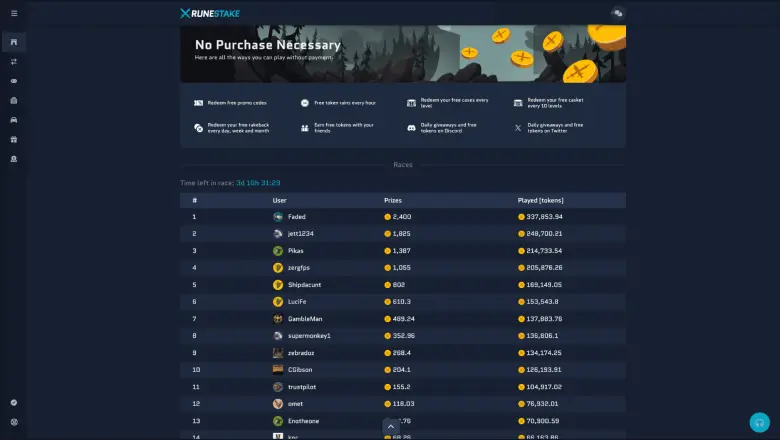Open Daily giveaways on Twitter link
Viewport: 780px width, 440px height.
(555, 128)
